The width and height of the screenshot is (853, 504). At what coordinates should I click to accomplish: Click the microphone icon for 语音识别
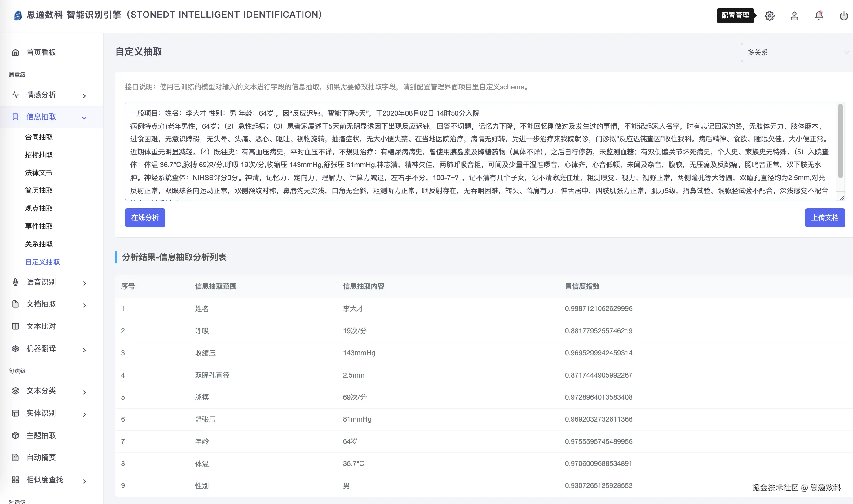15,282
